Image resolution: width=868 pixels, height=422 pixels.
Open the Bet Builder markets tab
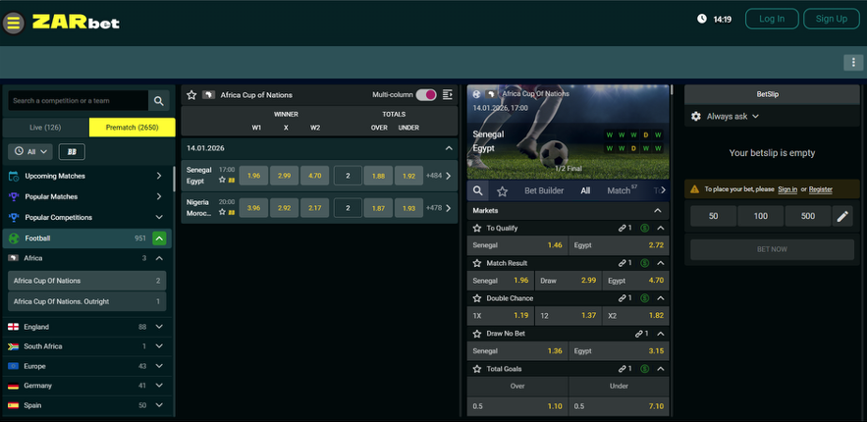(x=544, y=190)
